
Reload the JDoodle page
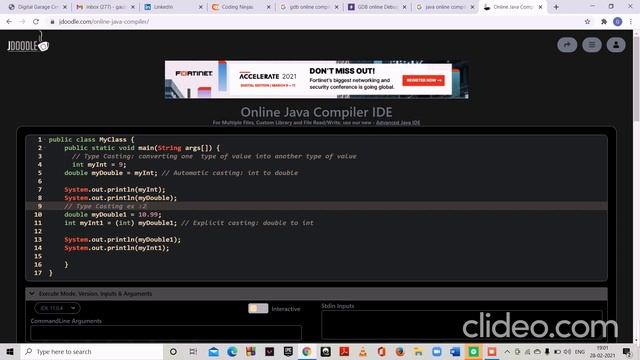tap(36, 22)
